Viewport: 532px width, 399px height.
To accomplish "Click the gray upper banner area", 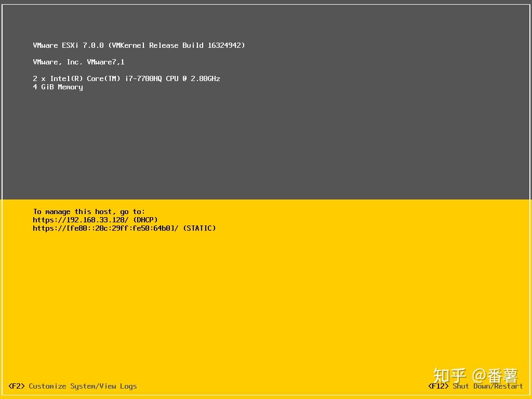I will point(266,145).
